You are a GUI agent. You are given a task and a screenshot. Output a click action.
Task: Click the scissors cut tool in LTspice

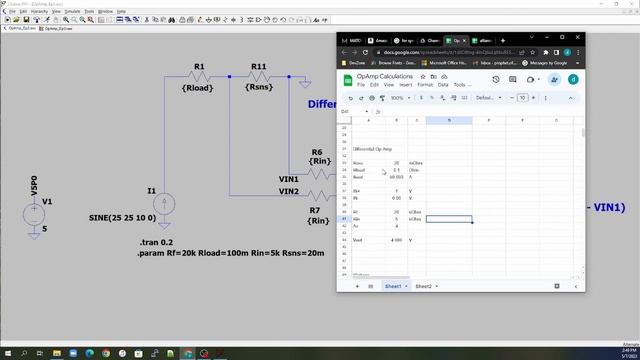(147, 20)
